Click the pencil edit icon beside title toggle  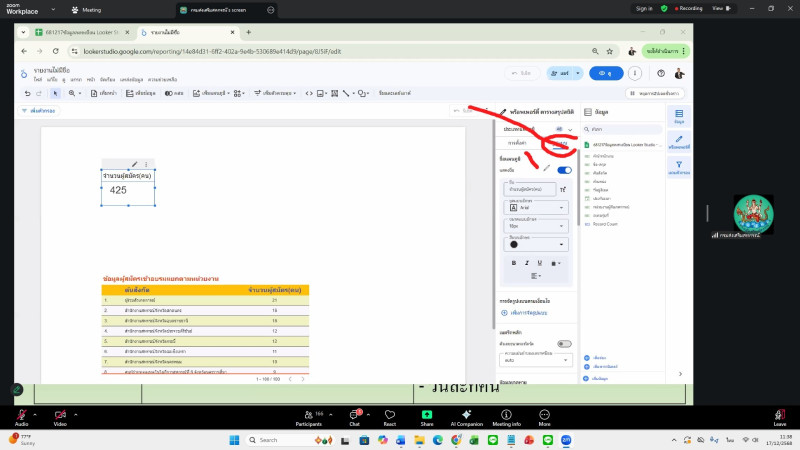click(546, 170)
